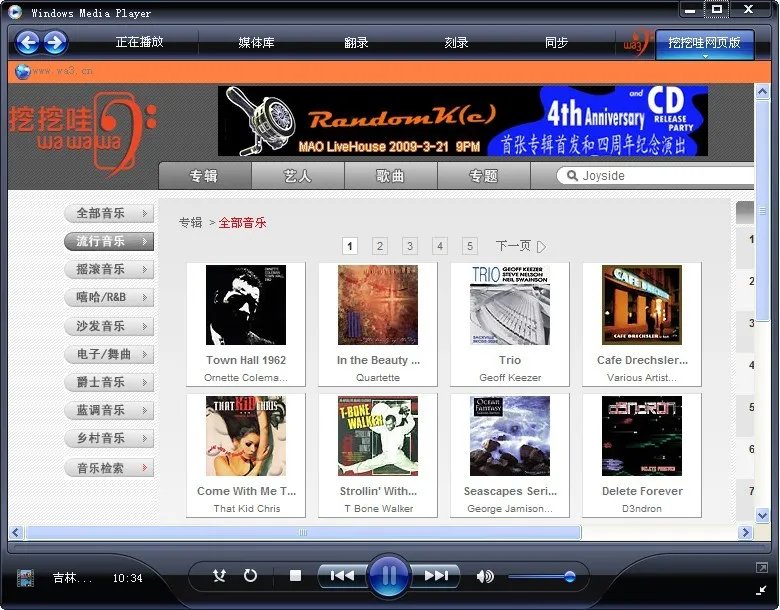The width and height of the screenshot is (780, 610).
Task: Click the 挖挖哇 wawawa site logo
Action: click(83, 133)
